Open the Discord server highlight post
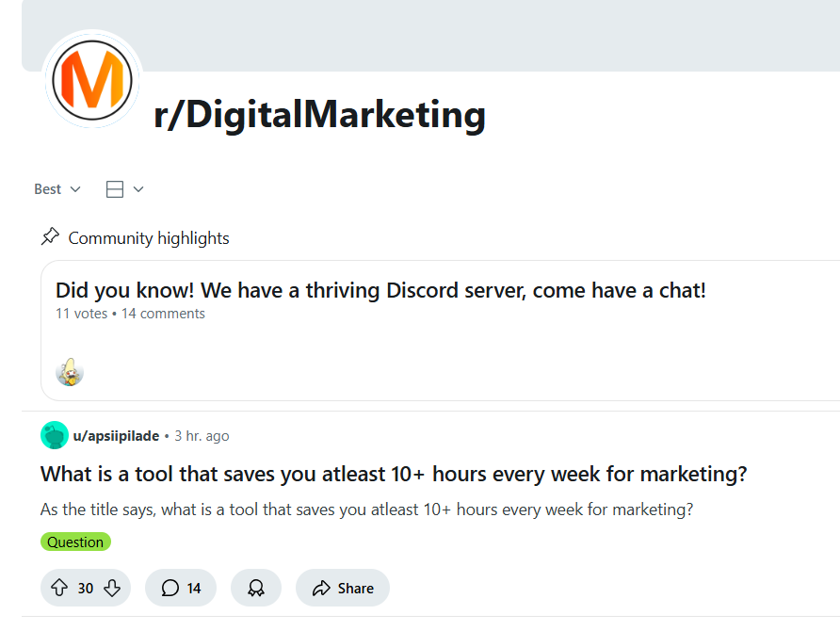The height and width of the screenshot is (631, 840). (380, 290)
